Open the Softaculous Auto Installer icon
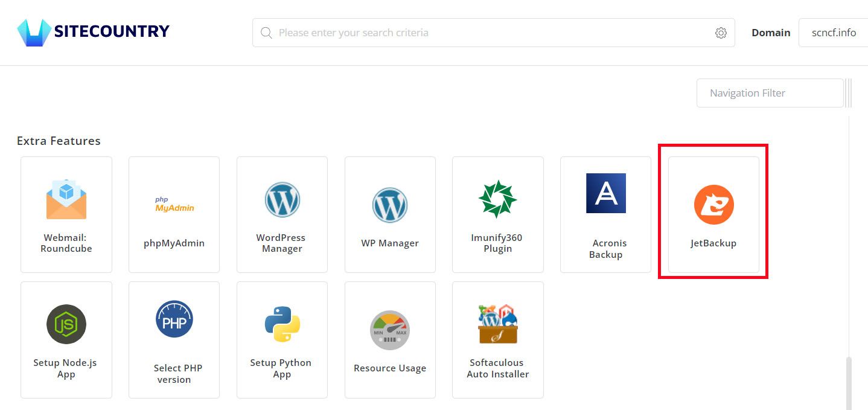This screenshot has height=410, width=868. point(498,324)
